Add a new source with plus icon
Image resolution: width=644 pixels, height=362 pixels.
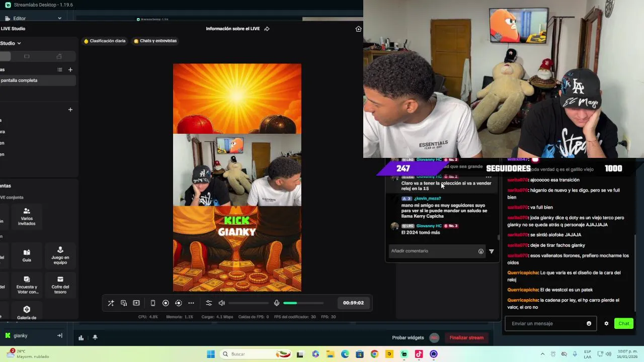[70, 110]
